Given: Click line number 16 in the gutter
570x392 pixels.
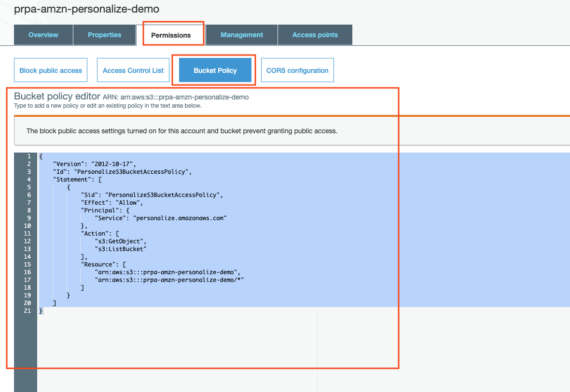Looking at the screenshot, I should click(x=27, y=272).
